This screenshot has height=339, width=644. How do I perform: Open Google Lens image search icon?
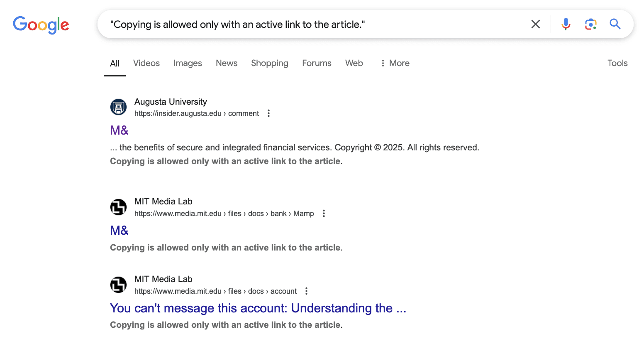pos(591,24)
